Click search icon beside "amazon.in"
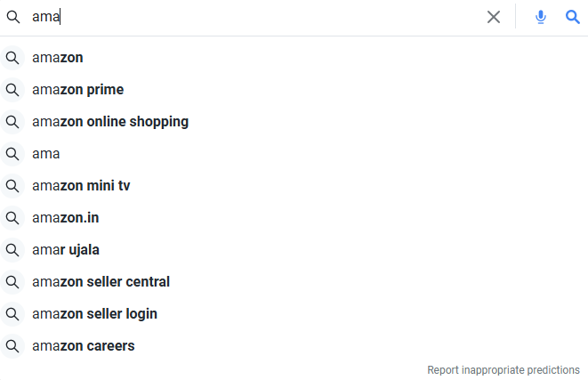Image resolution: width=588 pixels, height=380 pixels. (12, 218)
